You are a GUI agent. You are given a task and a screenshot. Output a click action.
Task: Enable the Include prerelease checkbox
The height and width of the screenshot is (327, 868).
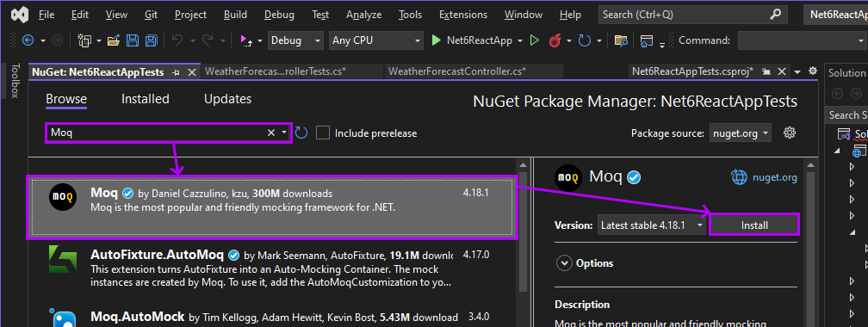pyautogui.click(x=323, y=133)
